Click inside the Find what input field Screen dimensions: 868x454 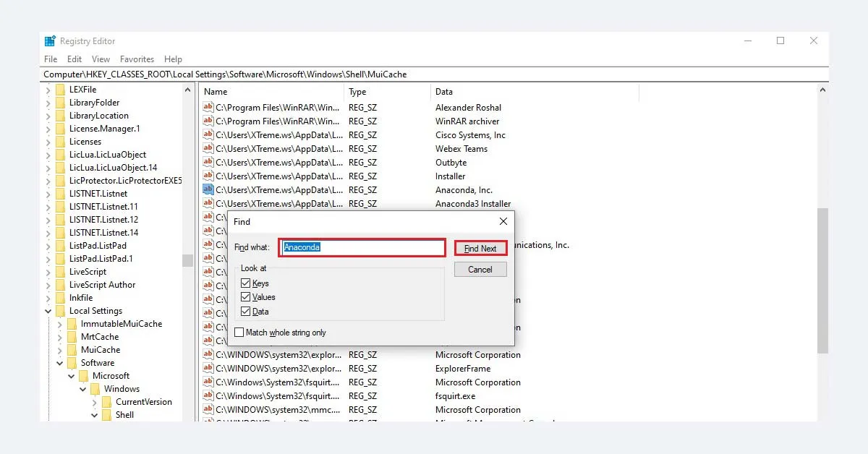(362, 247)
